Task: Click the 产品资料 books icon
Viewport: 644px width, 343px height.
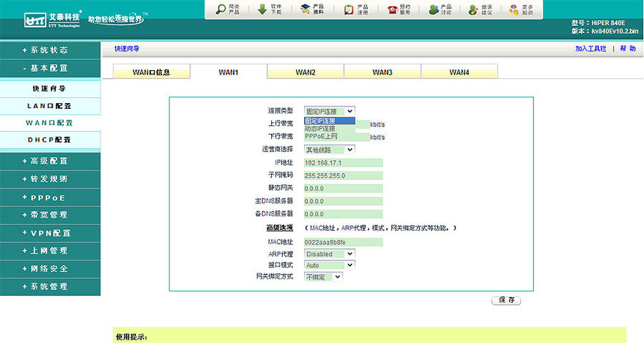Action: point(305,9)
